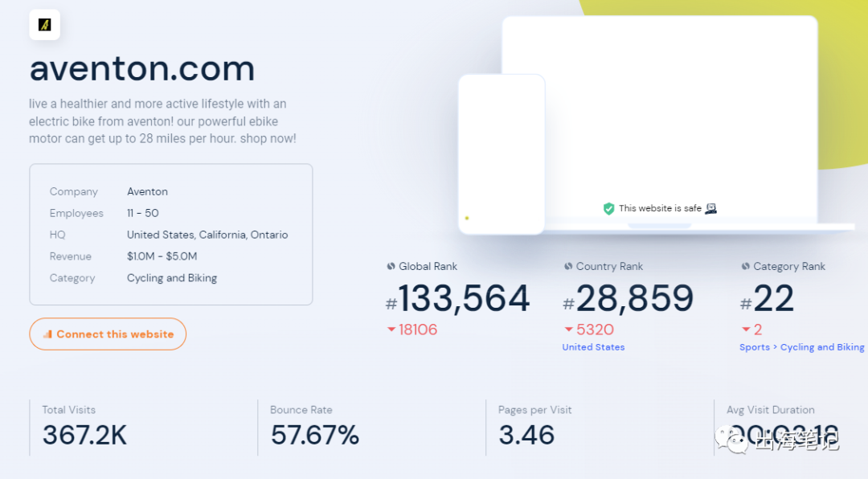Click the HQ field label
The height and width of the screenshot is (479, 868).
[x=58, y=235]
